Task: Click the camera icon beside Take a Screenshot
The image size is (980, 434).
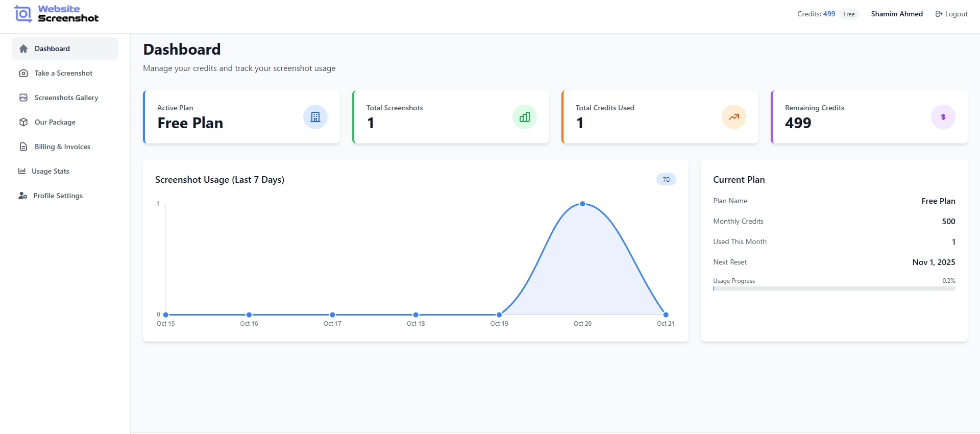Action: coord(23,73)
